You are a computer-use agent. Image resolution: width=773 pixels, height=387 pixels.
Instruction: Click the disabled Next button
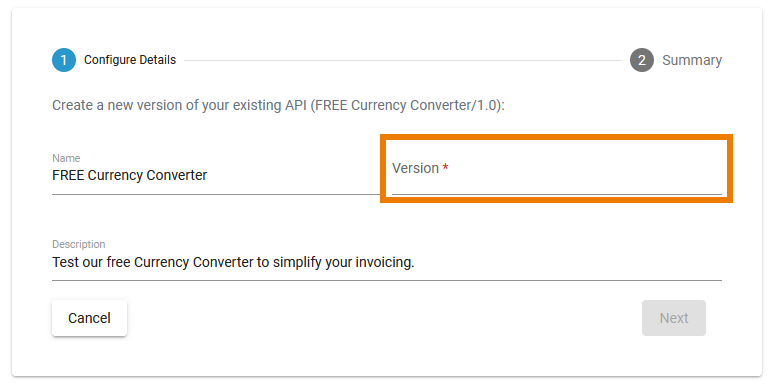pyautogui.click(x=674, y=318)
